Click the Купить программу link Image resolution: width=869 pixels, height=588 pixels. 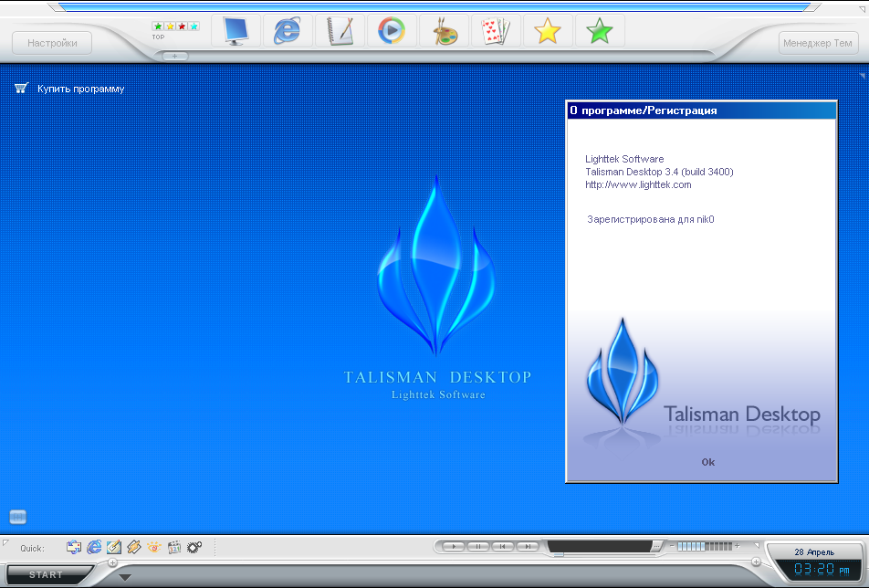[x=80, y=89]
